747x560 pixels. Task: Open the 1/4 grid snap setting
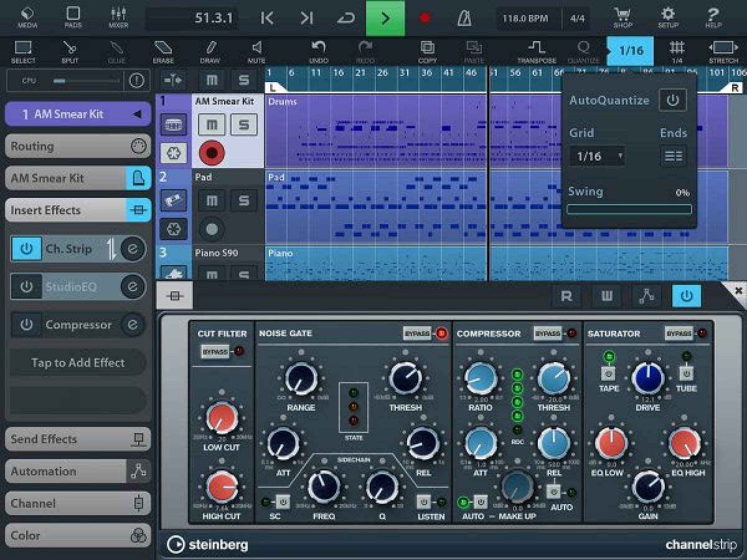[x=677, y=52]
